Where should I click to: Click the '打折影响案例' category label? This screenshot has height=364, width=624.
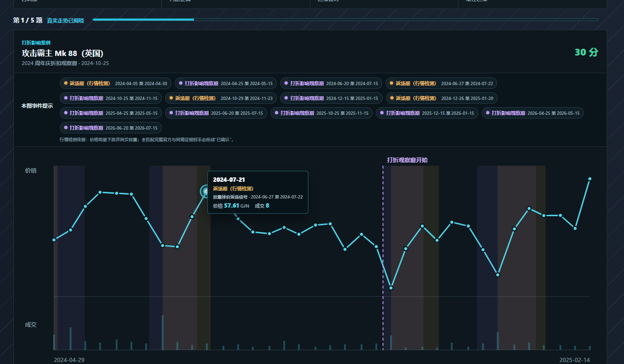[x=36, y=43]
